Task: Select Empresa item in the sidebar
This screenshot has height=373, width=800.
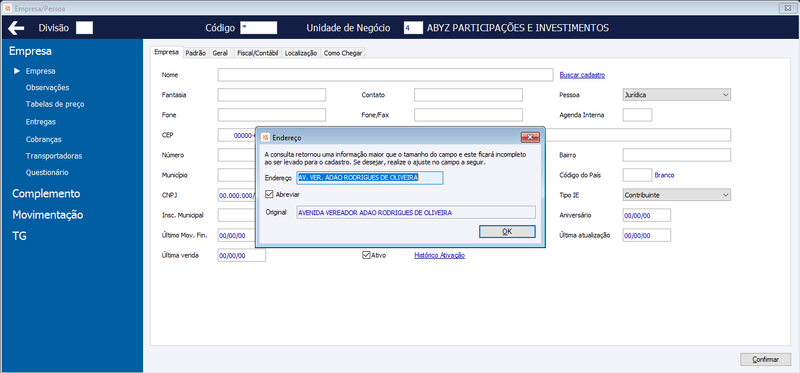Action: click(41, 71)
